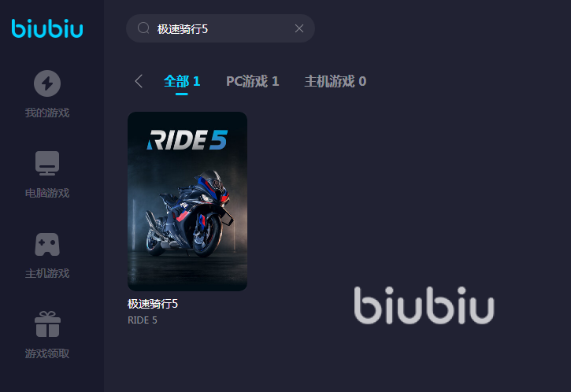The image size is (571, 392).
Task: Click the 游戏领取 sidebar label
Action: 47,353
